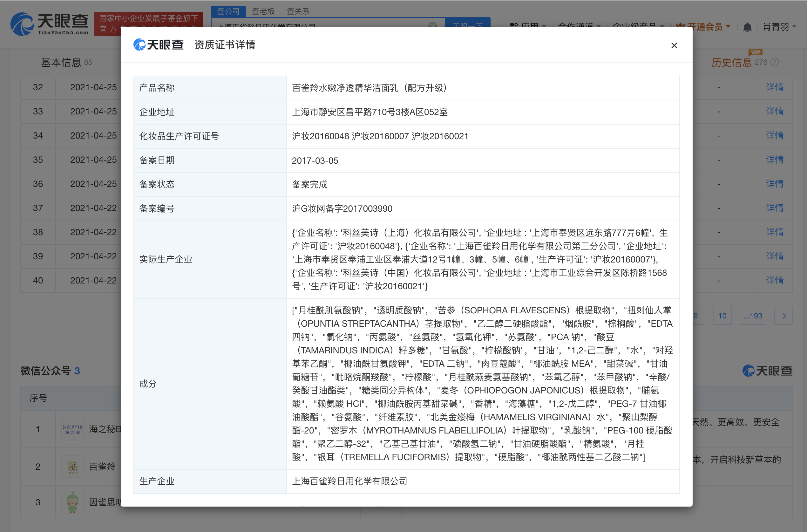807x532 pixels.
Task: Click the 海之秘 account avatar thumbnail
Action: point(72,429)
